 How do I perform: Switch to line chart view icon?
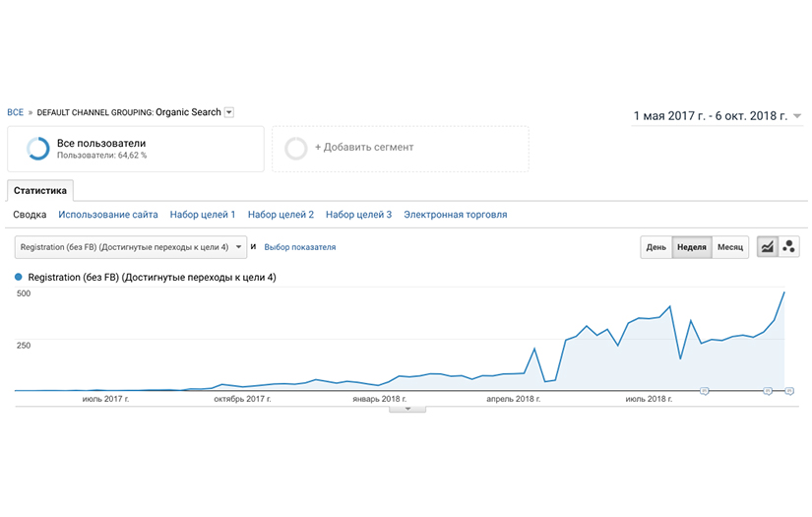click(768, 247)
